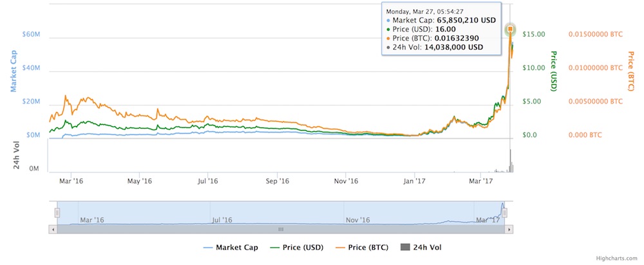
Task: Click the 0.01000000 BTC axis label
Action: pos(596,68)
